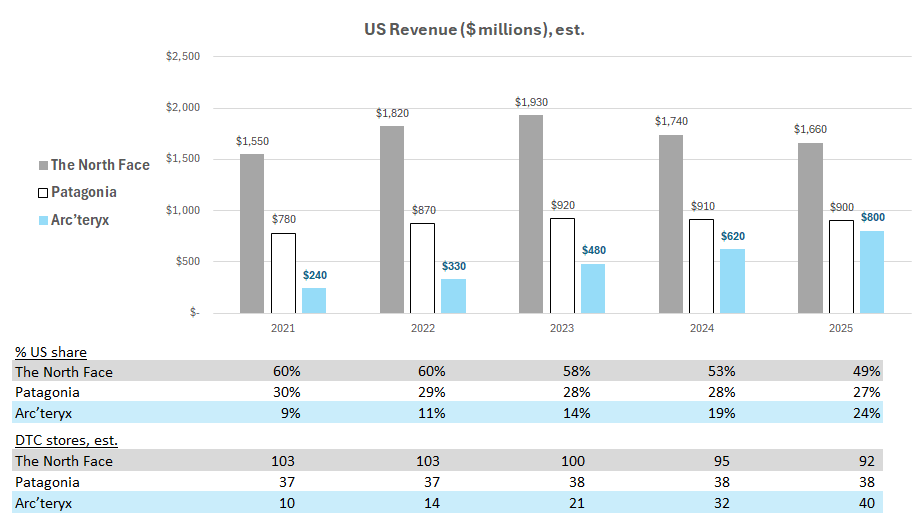Select the $920 data label

[x=563, y=205]
